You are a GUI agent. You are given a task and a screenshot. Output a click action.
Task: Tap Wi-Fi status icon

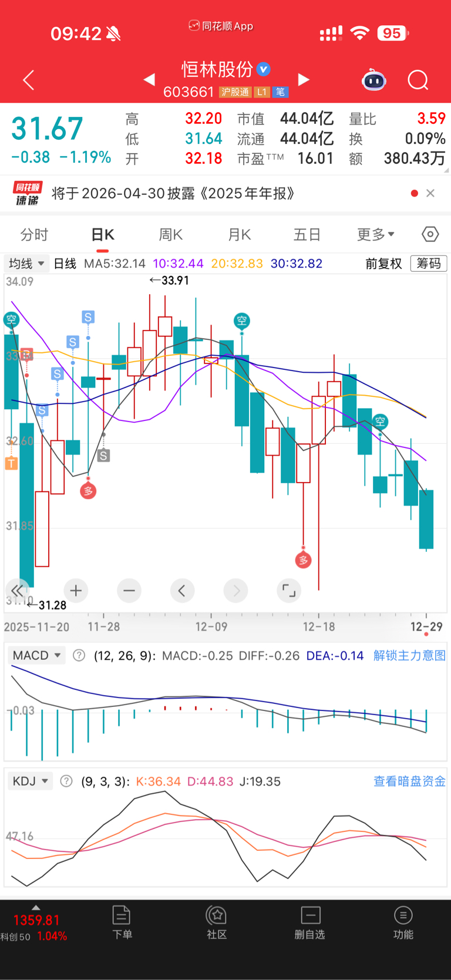coord(359,33)
